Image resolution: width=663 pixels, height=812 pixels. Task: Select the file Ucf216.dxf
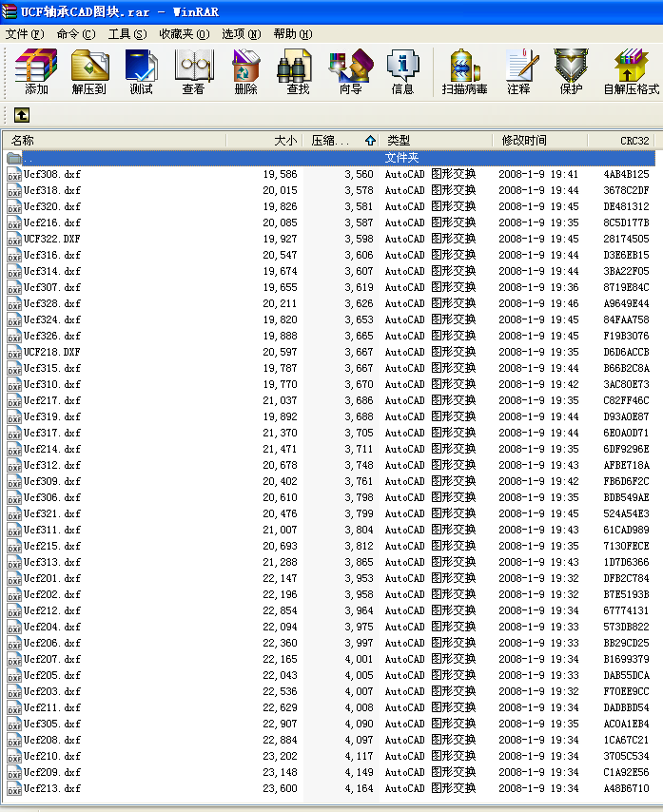tap(52, 222)
